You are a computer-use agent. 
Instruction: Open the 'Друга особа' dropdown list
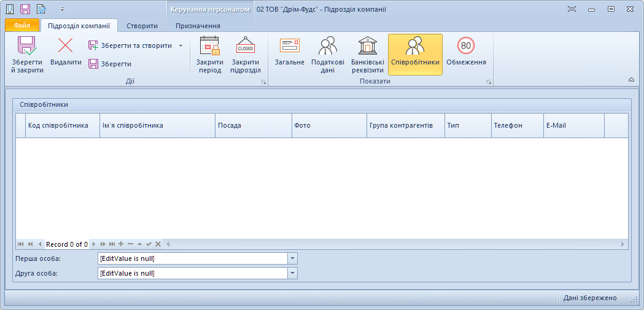292,273
